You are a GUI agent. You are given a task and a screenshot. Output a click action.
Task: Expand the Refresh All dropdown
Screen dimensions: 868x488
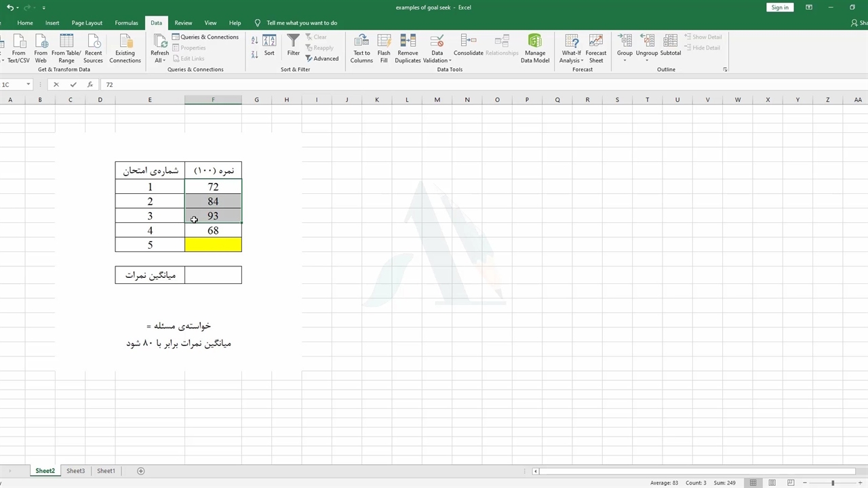click(x=159, y=60)
